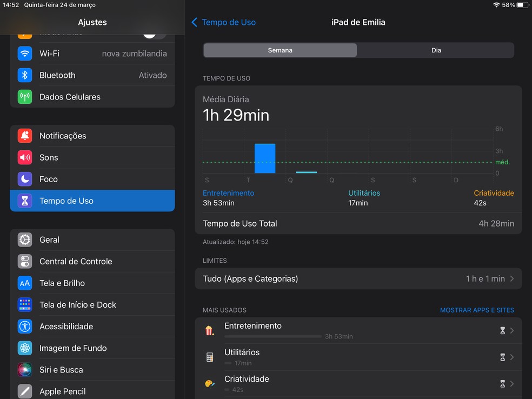Tap the Central de Controle icon
532x399 pixels.
point(25,262)
